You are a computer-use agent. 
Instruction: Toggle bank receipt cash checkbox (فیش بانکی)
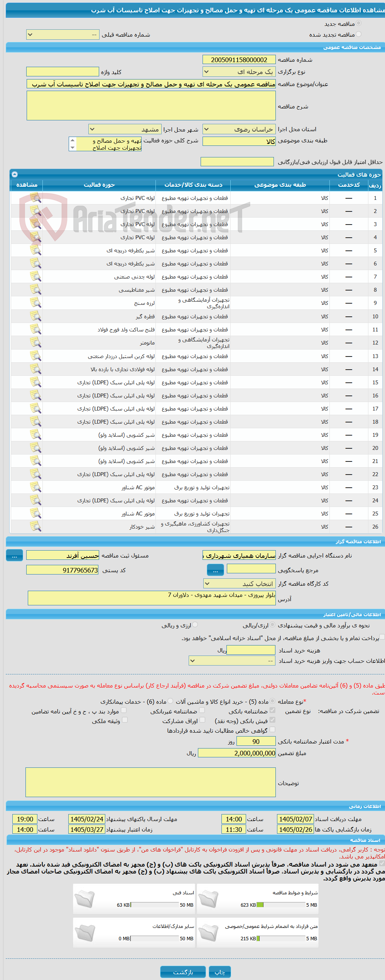point(273,720)
